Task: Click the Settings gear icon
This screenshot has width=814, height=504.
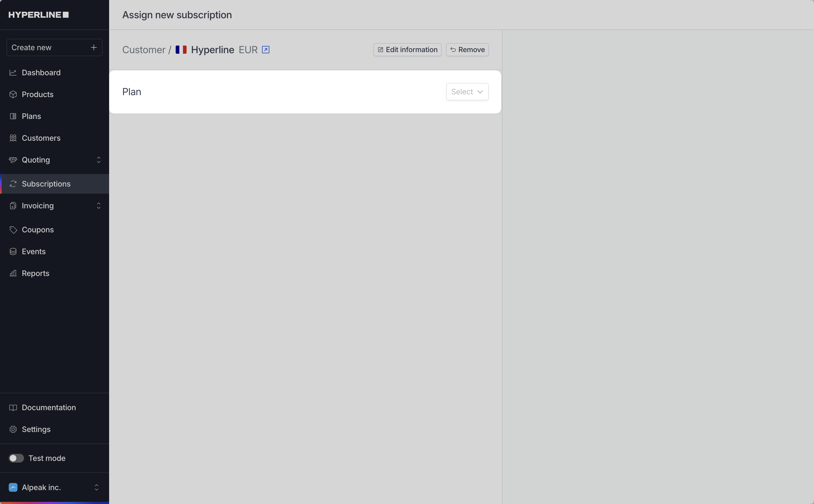Action: point(13,429)
